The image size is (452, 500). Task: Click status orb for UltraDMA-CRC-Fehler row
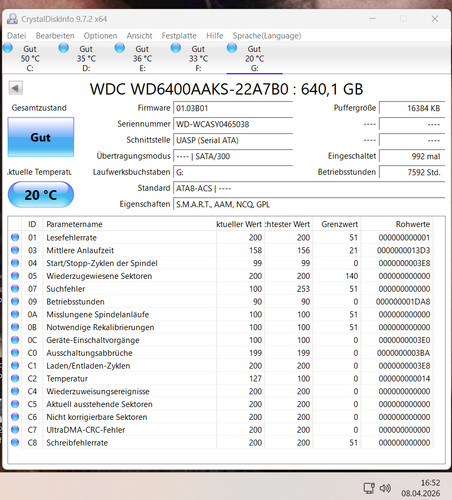(x=15, y=430)
